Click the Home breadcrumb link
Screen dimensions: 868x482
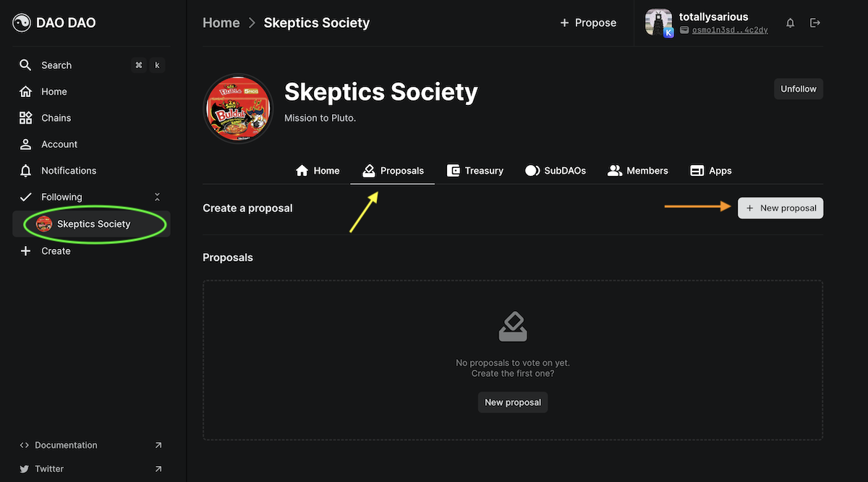click(x=221, y=23)
